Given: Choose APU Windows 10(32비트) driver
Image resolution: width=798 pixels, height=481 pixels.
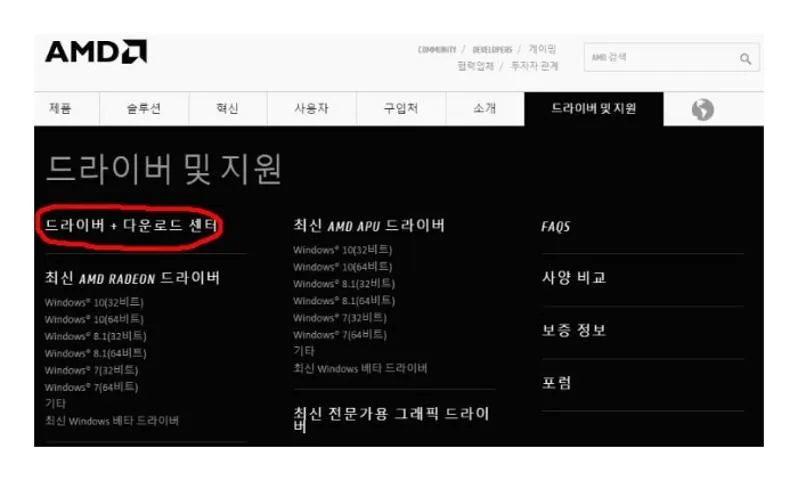Looking at the screenshot, I should [x=343, y=250].
